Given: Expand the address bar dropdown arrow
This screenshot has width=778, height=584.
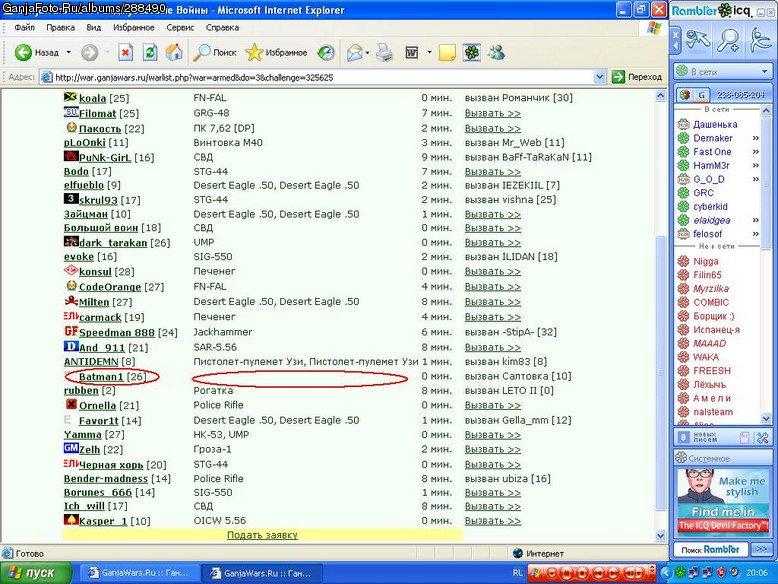Looking at the screenshot, I should 599,77.
